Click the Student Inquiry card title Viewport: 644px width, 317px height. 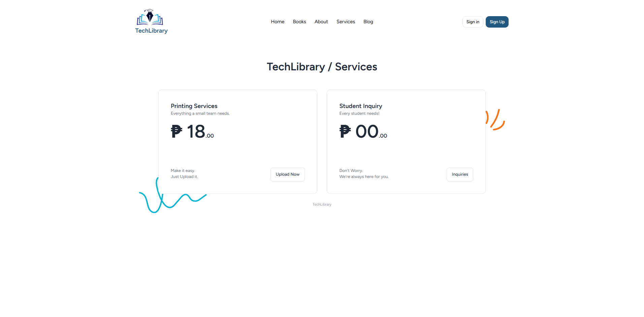(361, 106)
